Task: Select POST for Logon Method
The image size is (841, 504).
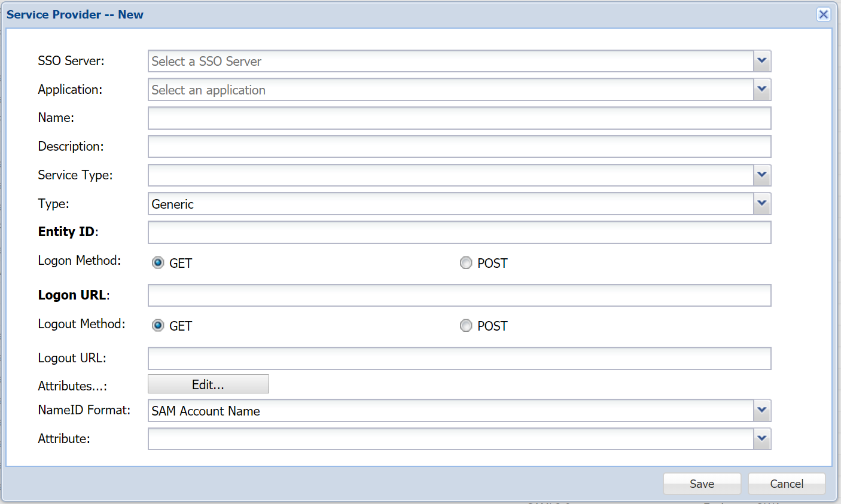Action: click(466, 263)
